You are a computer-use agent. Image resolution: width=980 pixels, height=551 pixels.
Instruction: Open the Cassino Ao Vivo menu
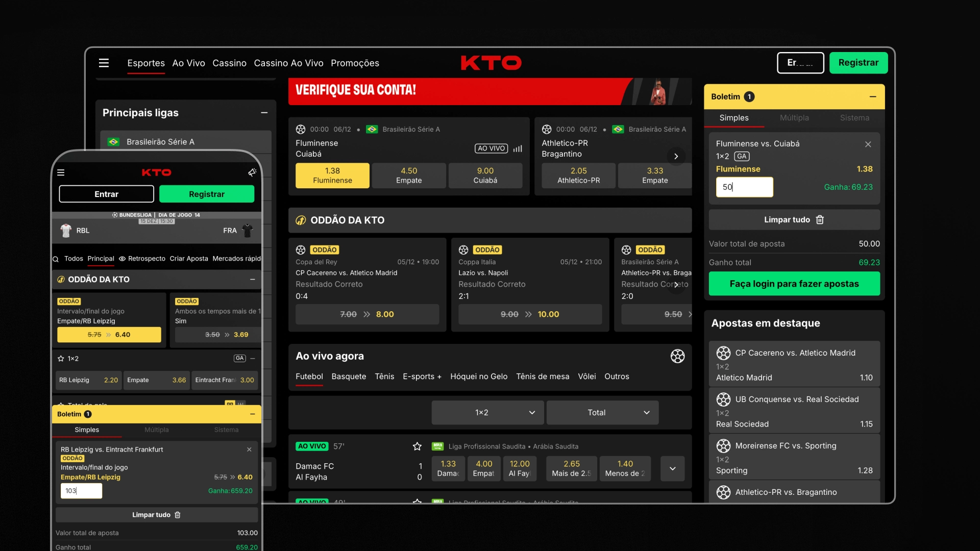pos(288,63)
